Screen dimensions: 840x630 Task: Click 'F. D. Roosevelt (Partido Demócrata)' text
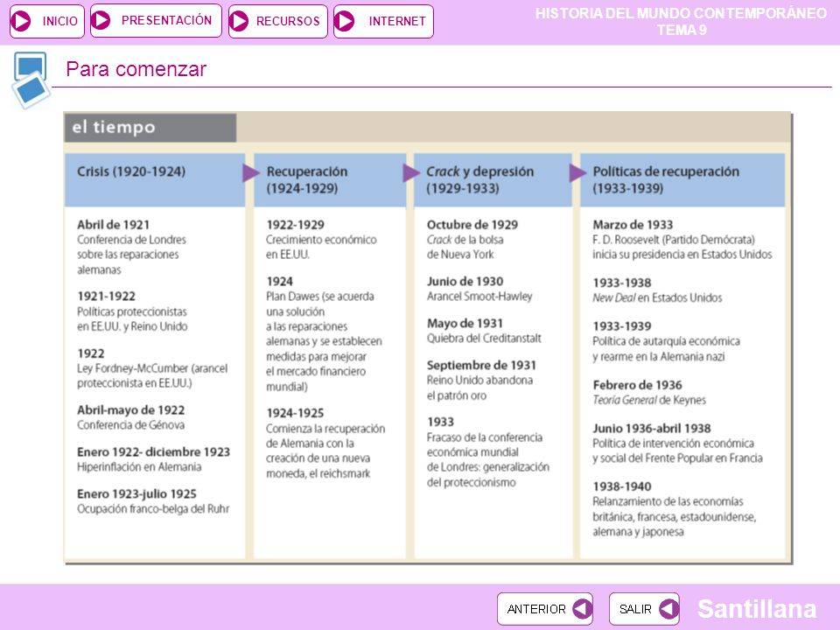point(674,240)
